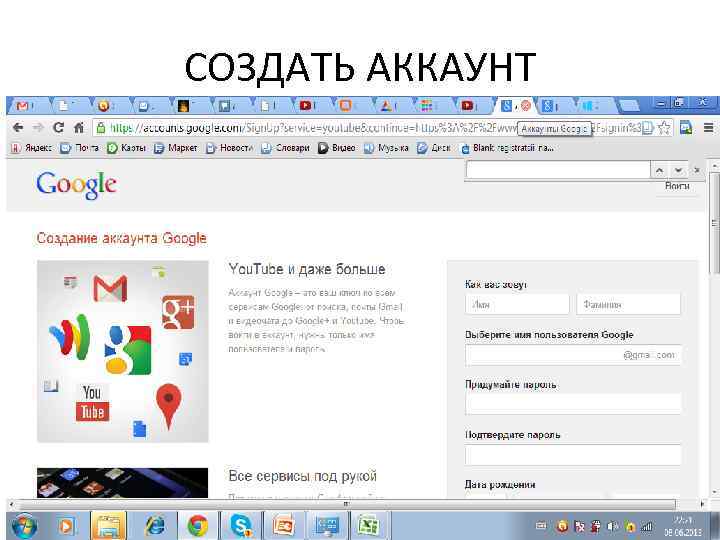Close the find-in-page bar
720x540 pixels.
[697, 170]
